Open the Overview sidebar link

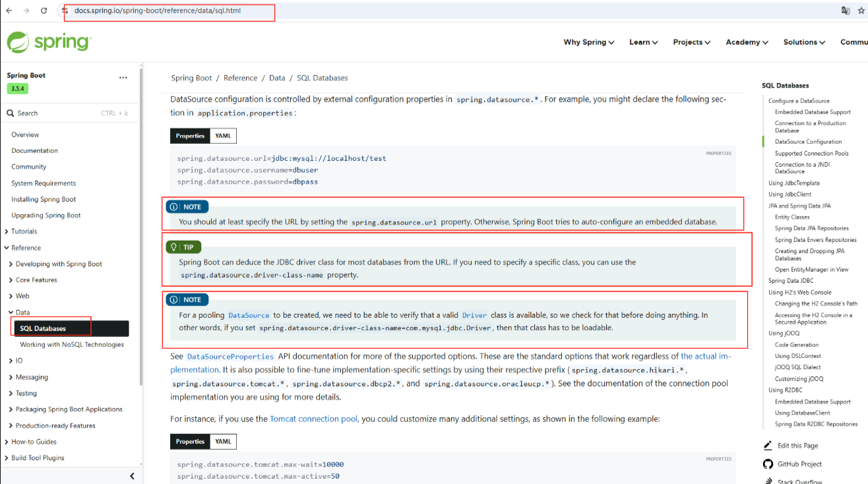click(25, 135)
